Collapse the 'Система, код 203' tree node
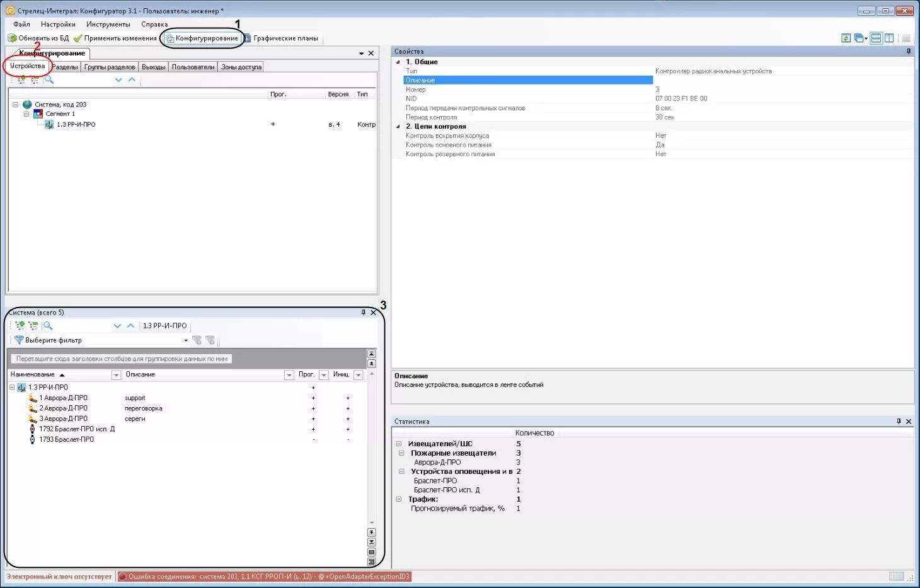The width and height of the screenshot is (920, 588). 16,105
